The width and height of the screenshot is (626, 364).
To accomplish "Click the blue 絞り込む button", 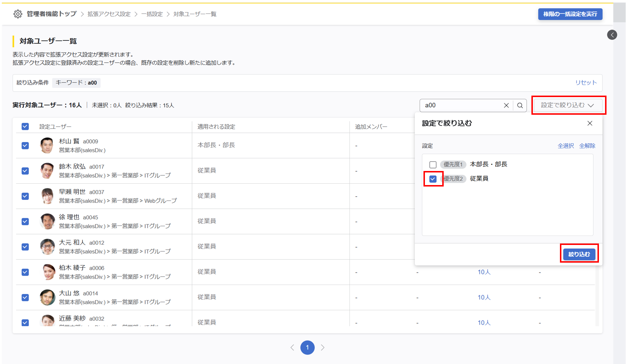I will pyautogui.click(x=579, y=254).
